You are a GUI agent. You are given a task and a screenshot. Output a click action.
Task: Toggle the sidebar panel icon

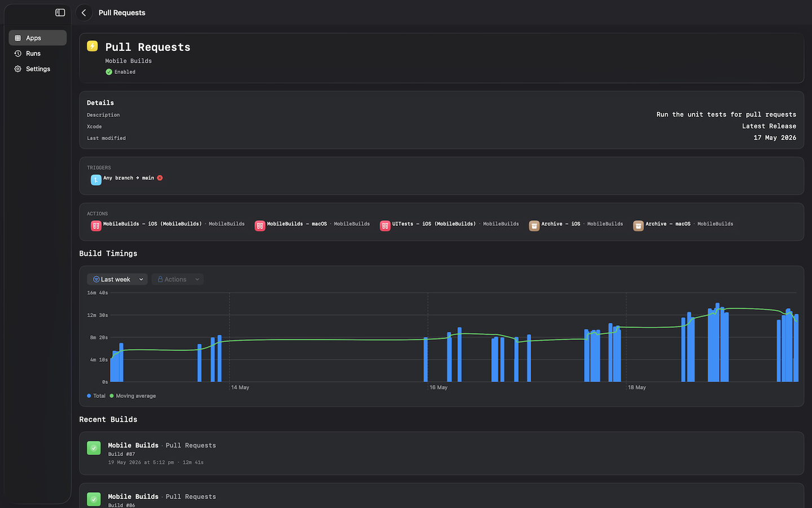pyautogui.click(x=60, y=12)
